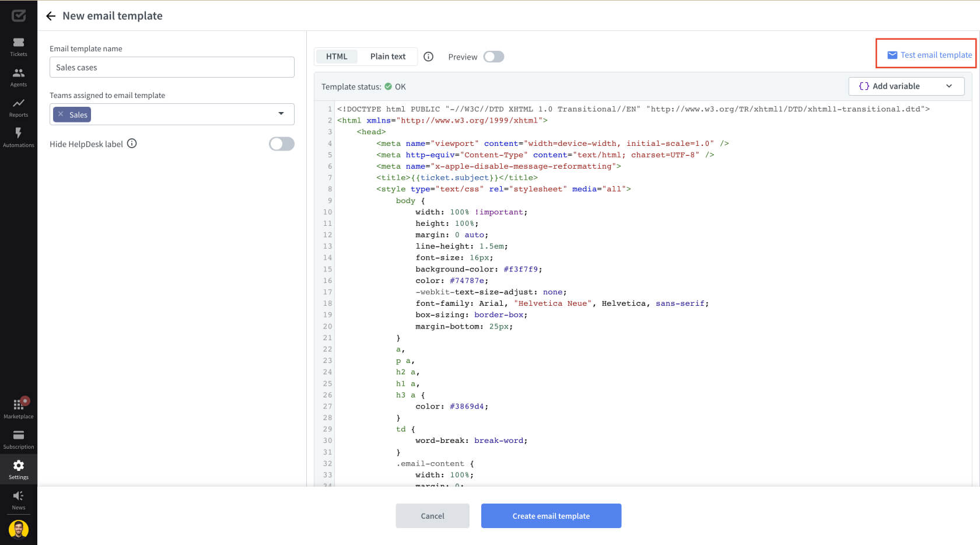Click the line 'box-sizing: border-box;'
The width and height of the screenshot is (980, 545).
(x=471, y=315)
